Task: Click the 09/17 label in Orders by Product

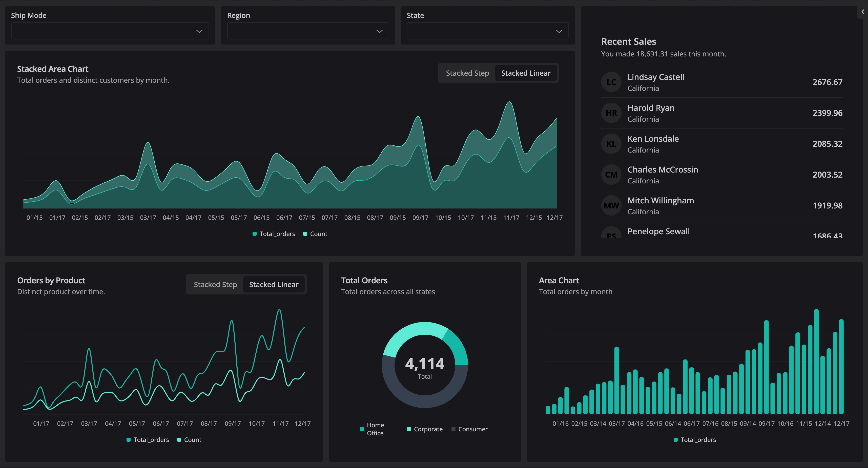Action: point(233,423)
